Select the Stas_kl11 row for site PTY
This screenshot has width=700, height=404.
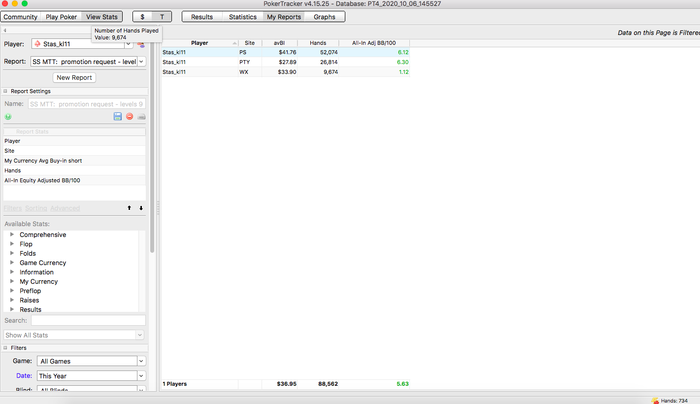[285, 62]
